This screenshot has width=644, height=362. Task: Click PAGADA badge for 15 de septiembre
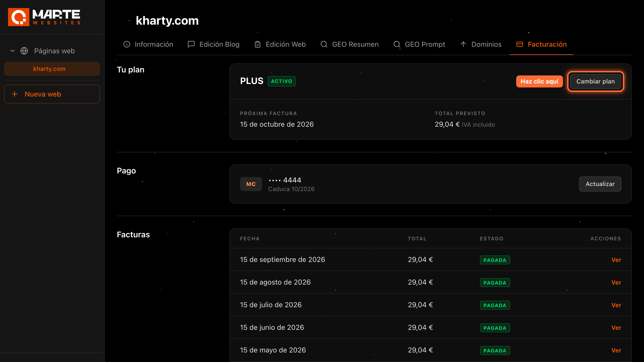495,260
